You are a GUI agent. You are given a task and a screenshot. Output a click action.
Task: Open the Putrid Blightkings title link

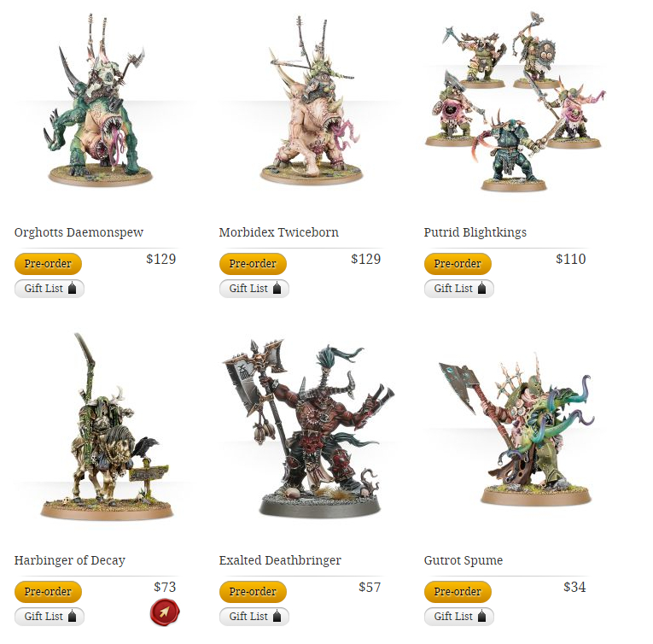click(475, 232)
